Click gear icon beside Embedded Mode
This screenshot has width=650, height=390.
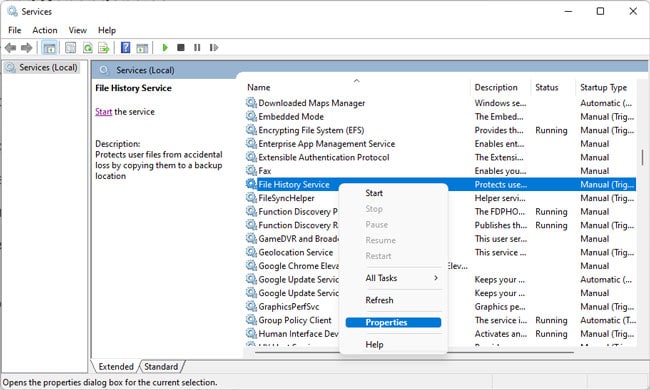tap(251, 116)
